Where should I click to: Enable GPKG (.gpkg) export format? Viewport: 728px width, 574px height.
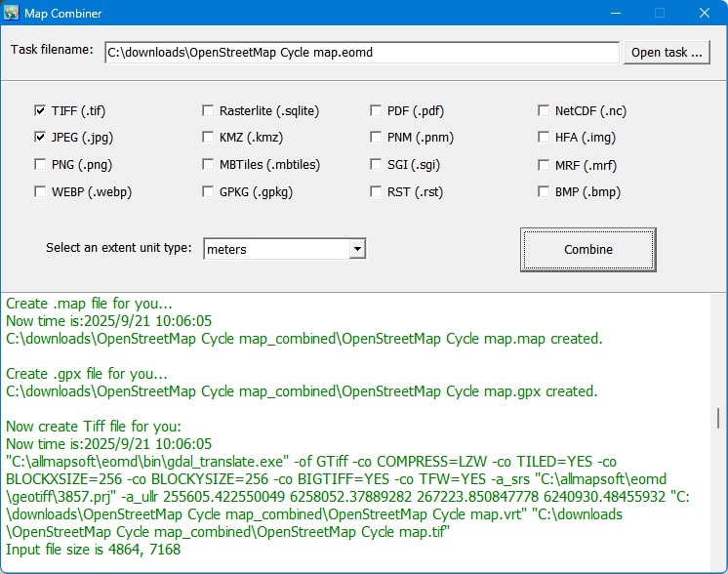208,192
